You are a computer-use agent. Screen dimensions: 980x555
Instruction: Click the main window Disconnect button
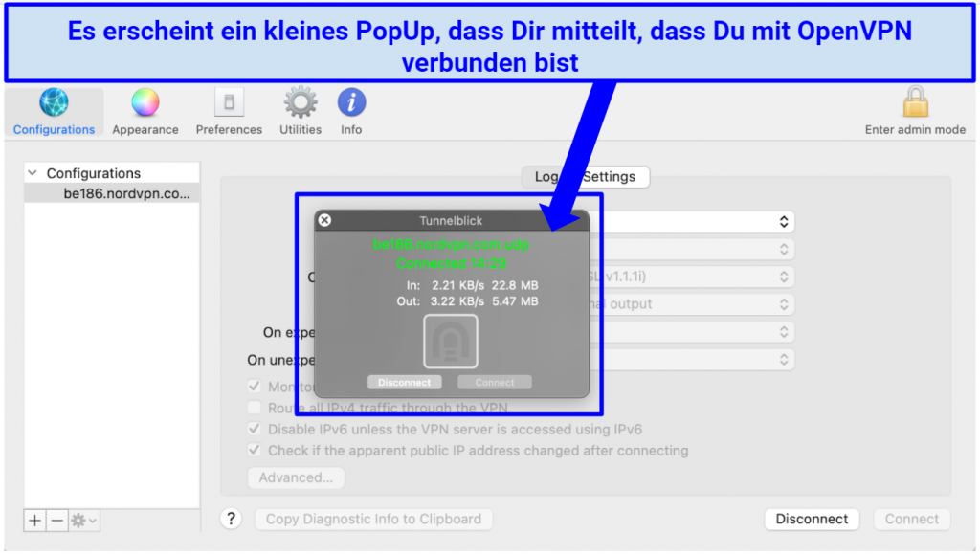tap(812, 519)
